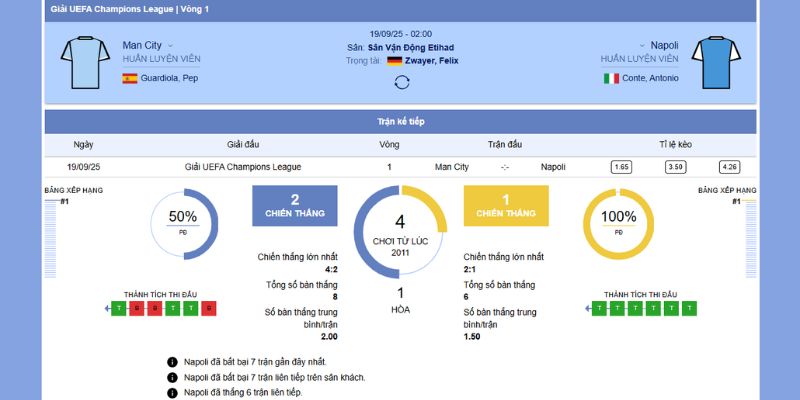Image resolution: width=800 pixels, height=400 pixels.
Task: Click Man City's 50% circular progress chart
Action: click(183, 223)
